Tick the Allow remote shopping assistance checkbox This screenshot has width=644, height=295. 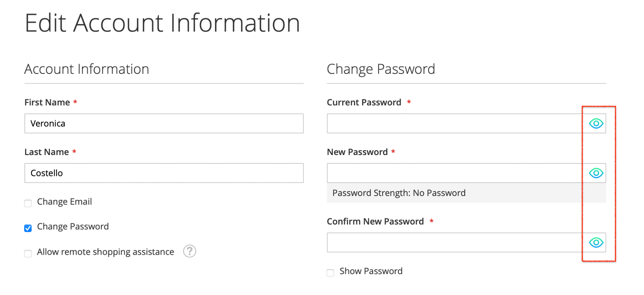click(28, 253)
